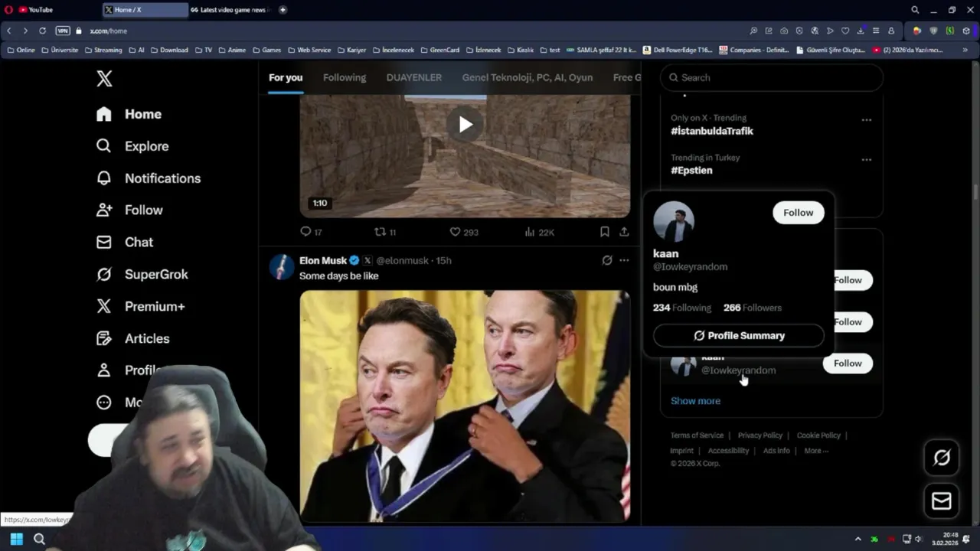Open Elon Musk's meme image
The width and height of the screenshot is (980, 551).
pyautogui.click(x=465, y=406)
